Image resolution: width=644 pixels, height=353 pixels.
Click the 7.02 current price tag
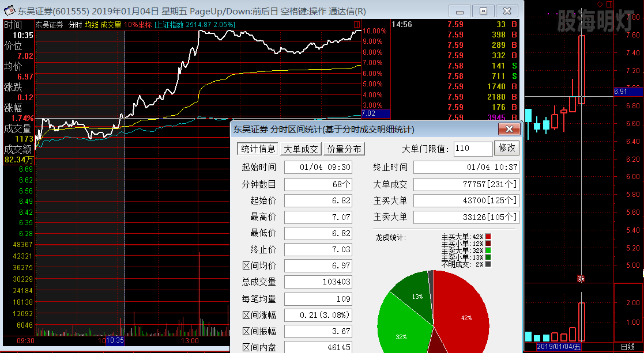375,113
